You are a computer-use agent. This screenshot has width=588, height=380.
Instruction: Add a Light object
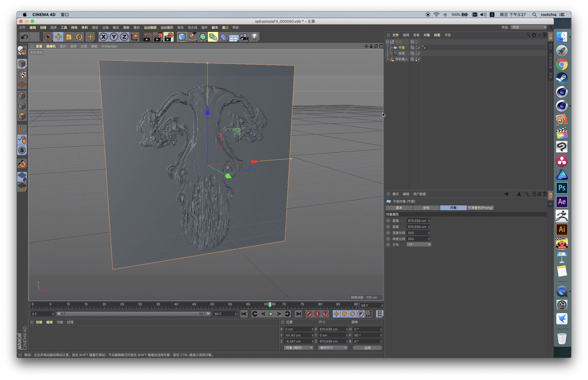pyautogui.click(x=254, y=37)
